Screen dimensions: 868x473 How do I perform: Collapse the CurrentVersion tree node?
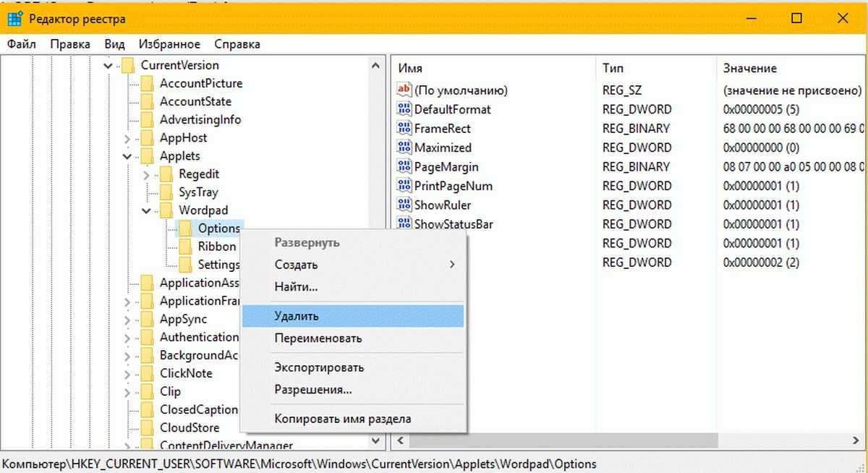[109, 66]
